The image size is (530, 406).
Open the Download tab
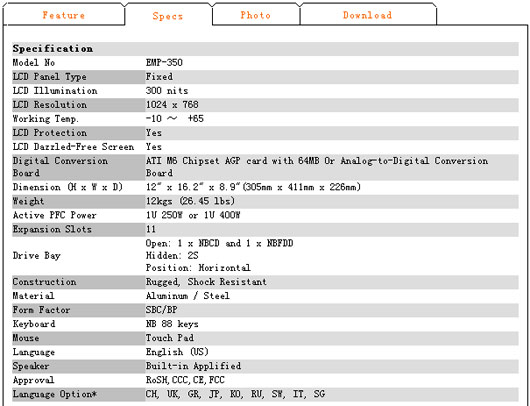pyautogui.click(x=367, y=15)
